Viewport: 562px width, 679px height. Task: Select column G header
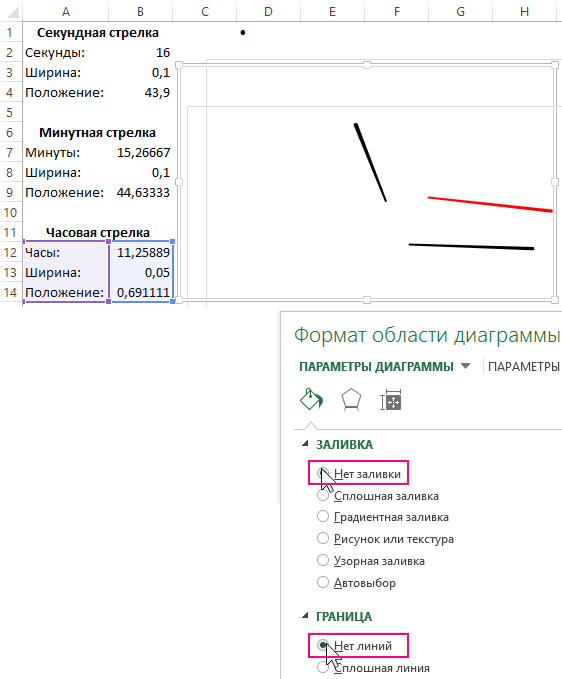(461, 11)
